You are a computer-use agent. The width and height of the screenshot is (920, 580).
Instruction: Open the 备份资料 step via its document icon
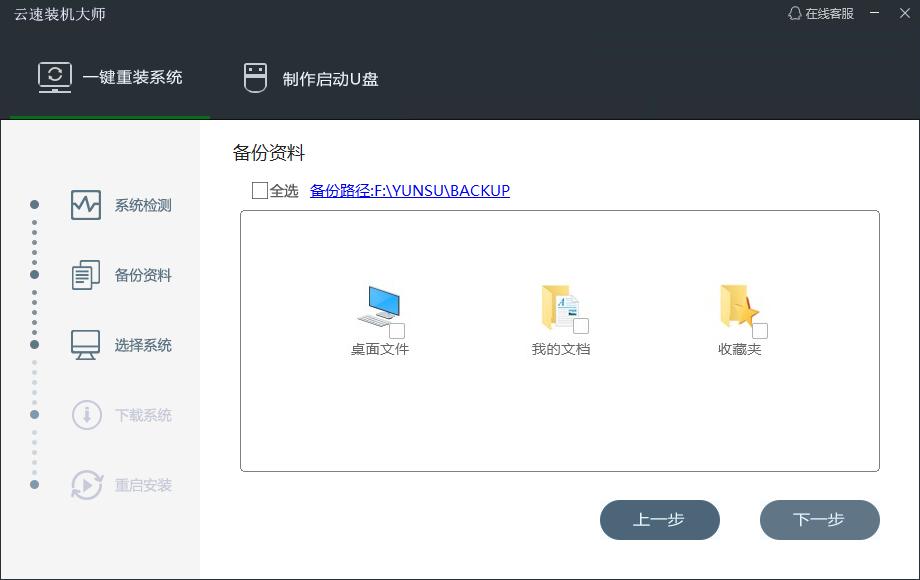(85, 275)
